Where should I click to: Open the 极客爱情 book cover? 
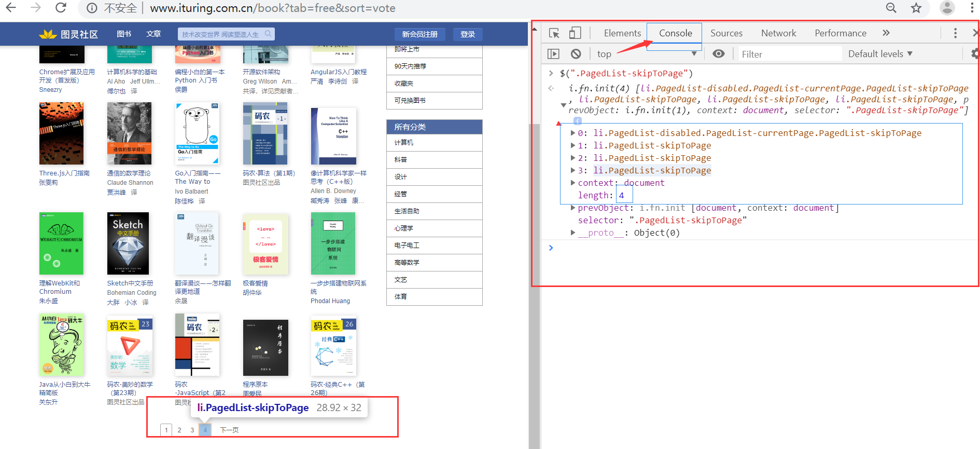pyautogui.click(x=265, y=243)
